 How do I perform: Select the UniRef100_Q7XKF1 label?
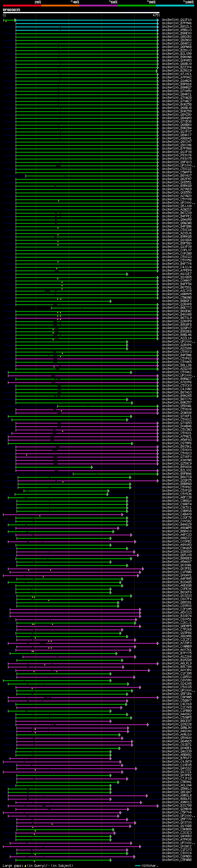[176, 416]
